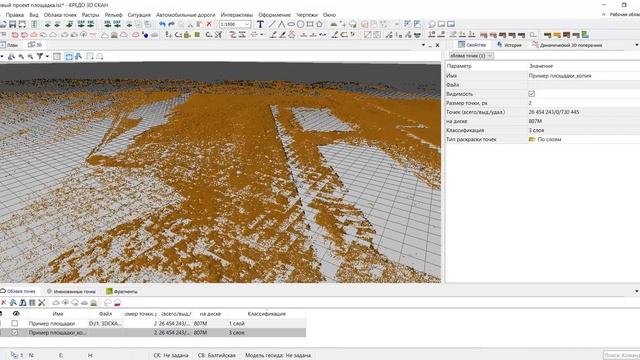Click the red X delete icon in clouds panel
The image size is (640, 360).
[4, 302]
